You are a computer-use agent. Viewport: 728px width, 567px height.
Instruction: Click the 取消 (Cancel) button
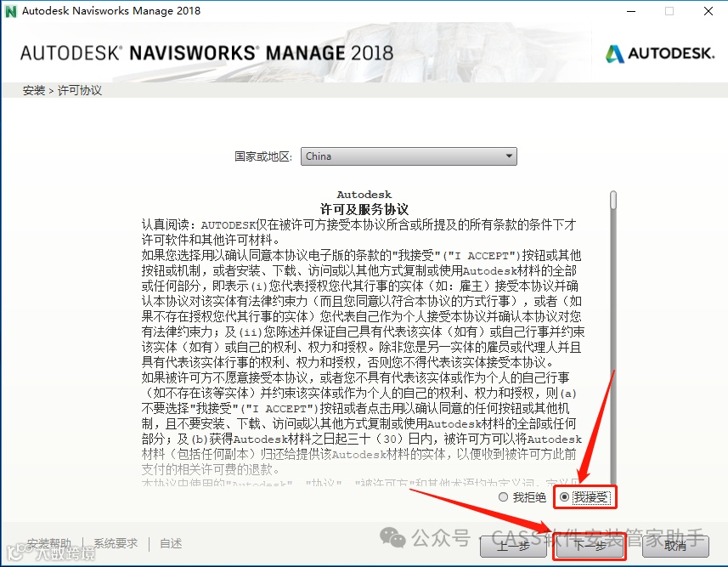click(675, 546)
